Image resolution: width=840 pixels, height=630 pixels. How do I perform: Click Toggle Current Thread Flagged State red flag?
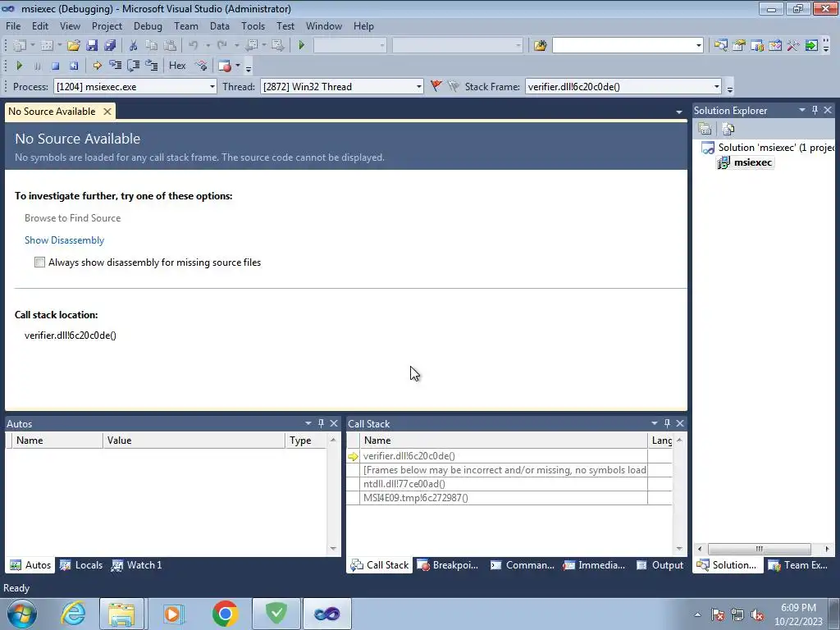click(436, 86)
